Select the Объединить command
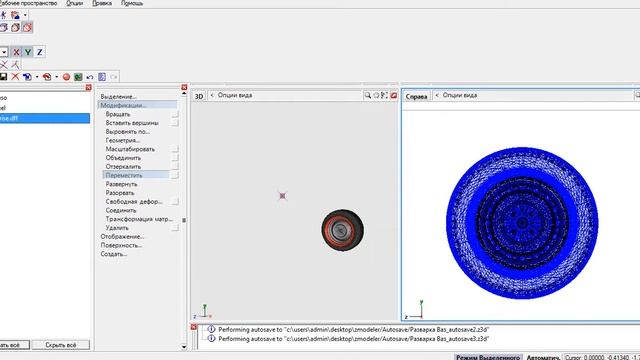Image resolution: width=640 pixels, height=360 pixels. click(x=123, y=158)
